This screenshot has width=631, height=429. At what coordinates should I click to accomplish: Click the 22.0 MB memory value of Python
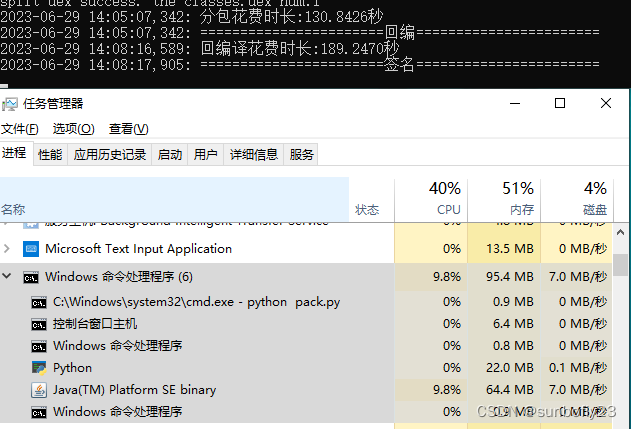(510, 368)
